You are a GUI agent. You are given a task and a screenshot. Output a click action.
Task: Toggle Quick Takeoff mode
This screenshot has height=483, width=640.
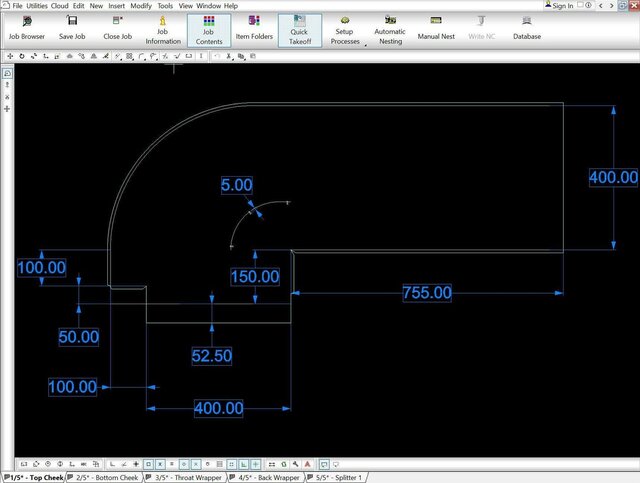pyautogui.click(x=299, y=30)
